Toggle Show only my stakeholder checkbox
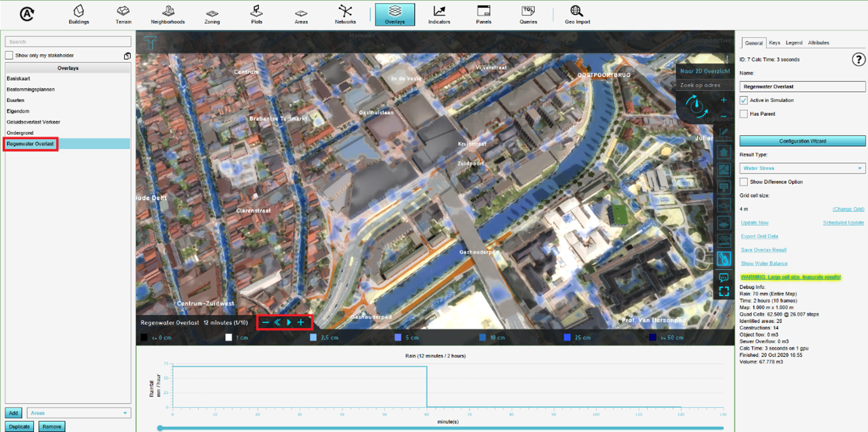This screenshot has height=432, width=868. coord(9,56)
